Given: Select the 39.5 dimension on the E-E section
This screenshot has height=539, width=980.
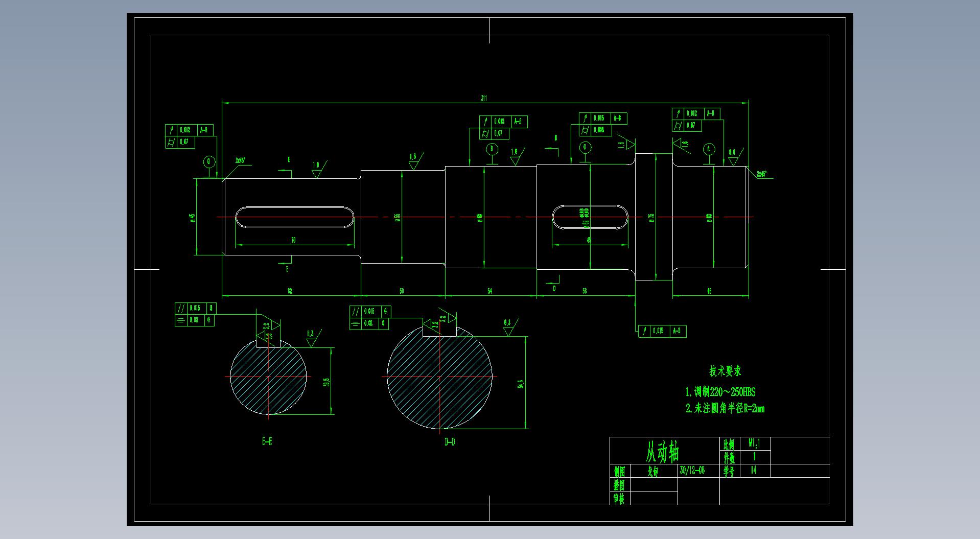Looking at the screenshot, I should (x=326, y=382).
